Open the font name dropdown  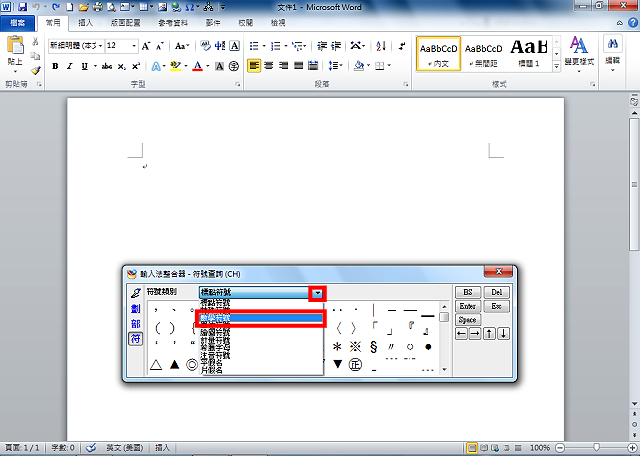[100, 46]
